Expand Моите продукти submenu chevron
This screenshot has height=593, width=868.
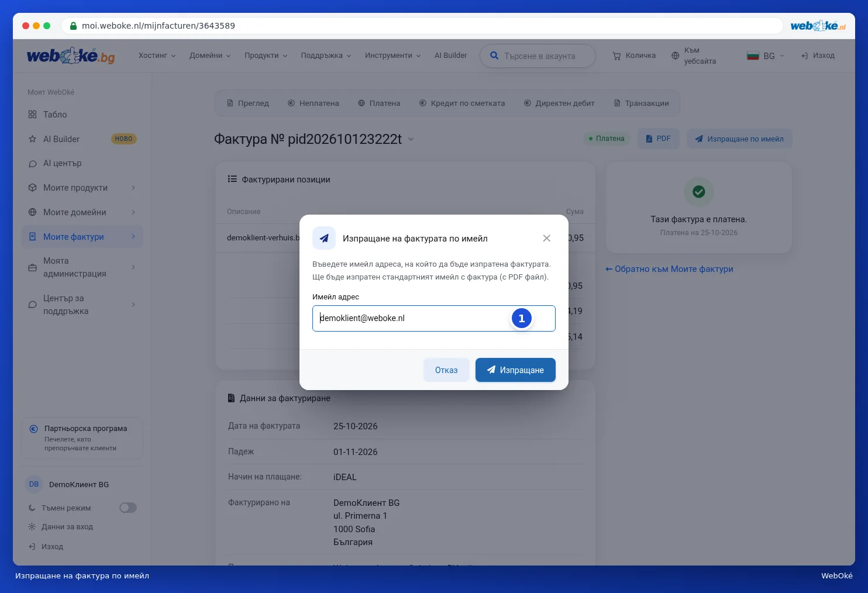click(133, 188)
